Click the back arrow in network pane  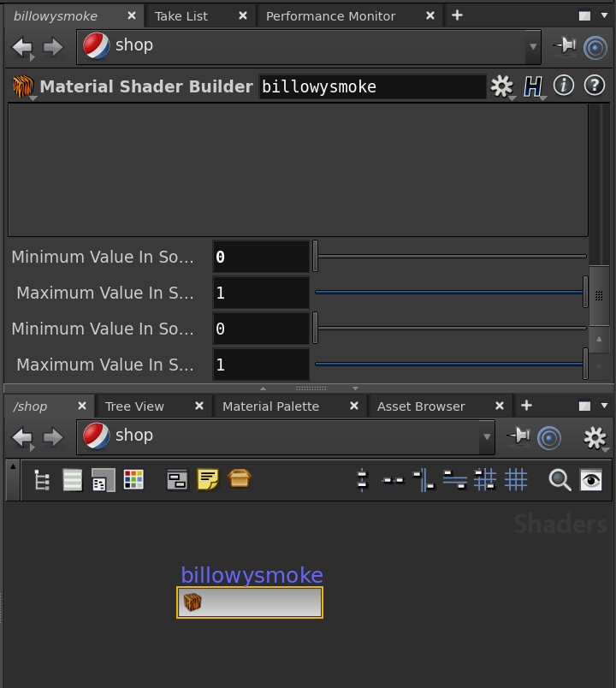21,437
